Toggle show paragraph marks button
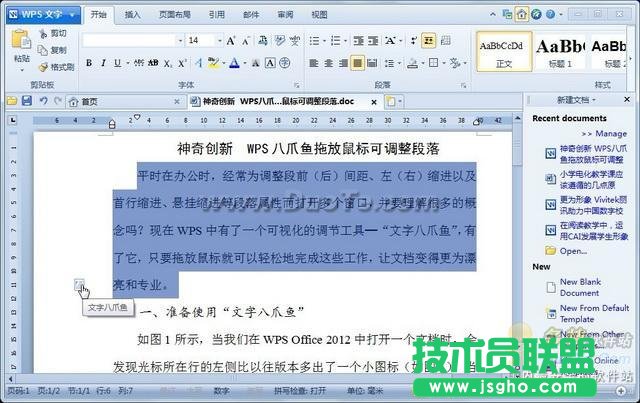 (414, 41)
